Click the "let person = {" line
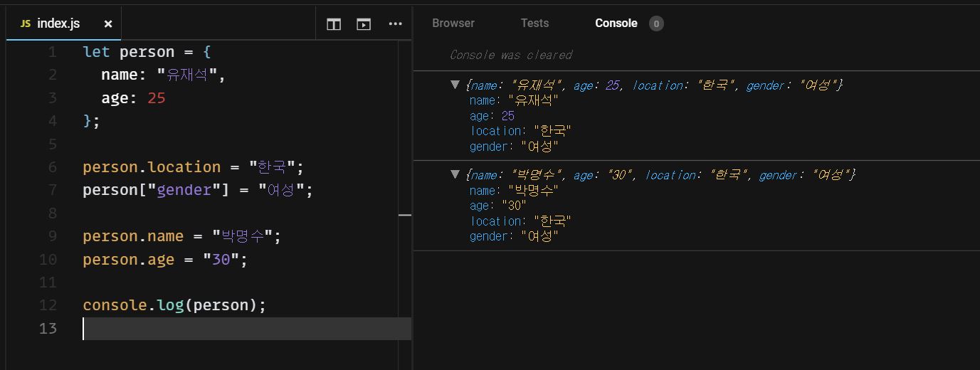This screenshot has height=370, width=980. (x=147, y=52)
